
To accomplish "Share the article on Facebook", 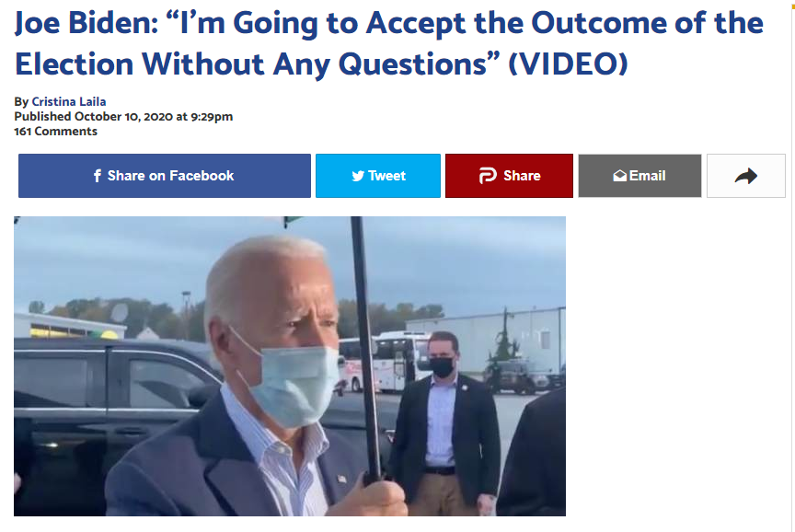I will coord(165,176).
